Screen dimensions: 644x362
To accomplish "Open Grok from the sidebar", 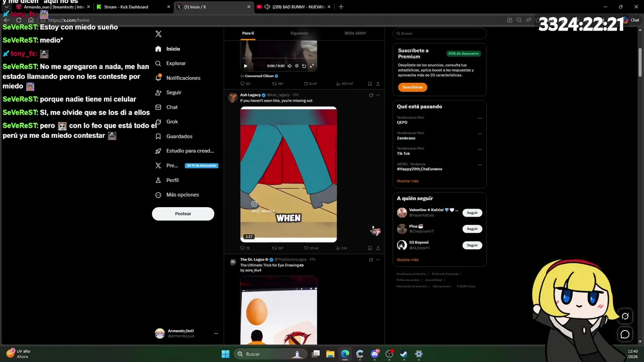I will 167,122.
